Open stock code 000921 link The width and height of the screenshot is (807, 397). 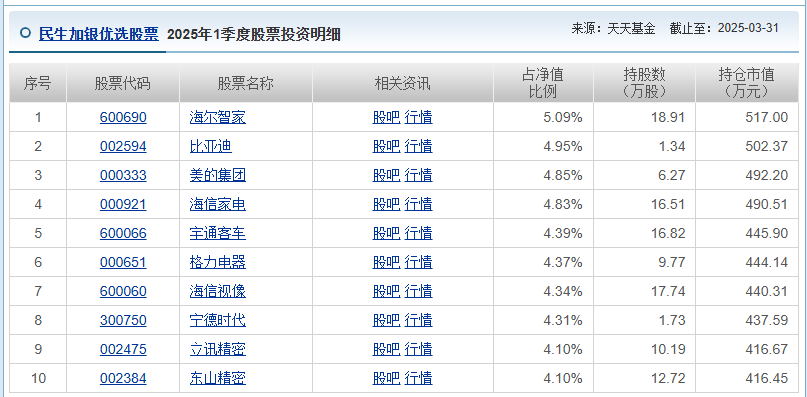point(123,204)
